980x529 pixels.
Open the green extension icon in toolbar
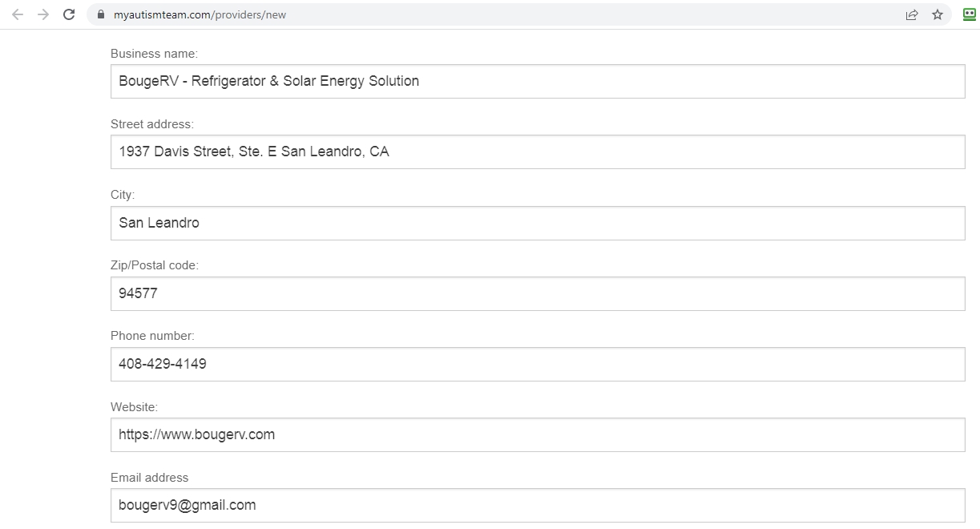coord(970,14)
